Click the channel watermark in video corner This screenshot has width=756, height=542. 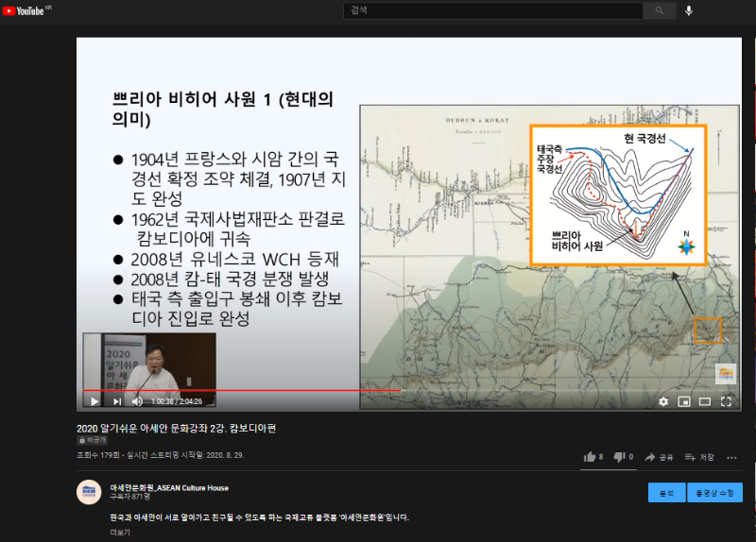725,374
